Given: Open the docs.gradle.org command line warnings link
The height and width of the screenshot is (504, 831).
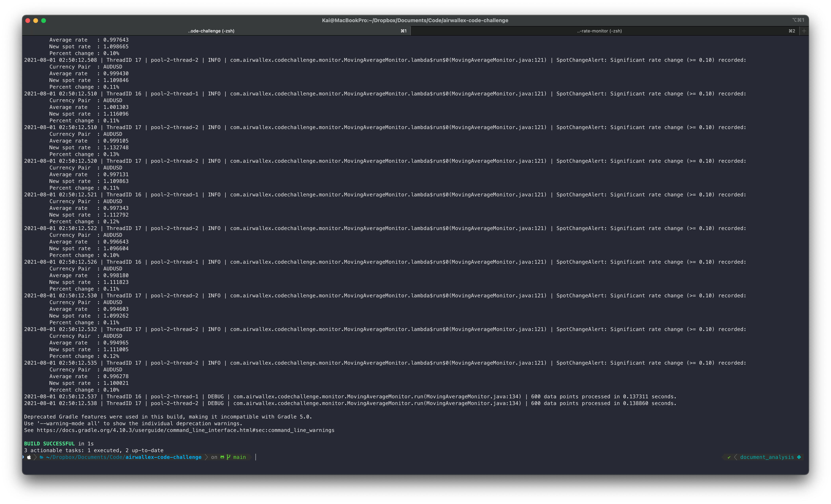Looking at the screenshot, I should click(x=186, y=431).
